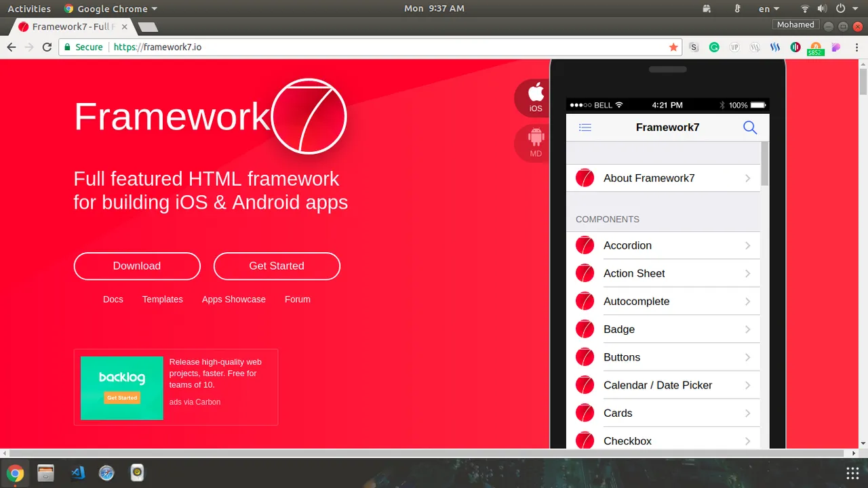Open the Action Sheet component row
The height and width of the screenshot is (488, 868).
click(x=663, y=273)
